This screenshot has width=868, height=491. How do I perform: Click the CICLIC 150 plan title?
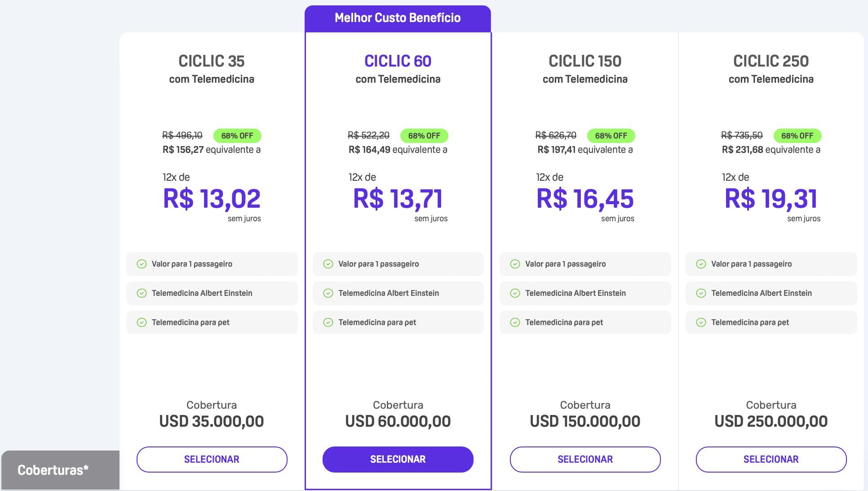[585, 61]
